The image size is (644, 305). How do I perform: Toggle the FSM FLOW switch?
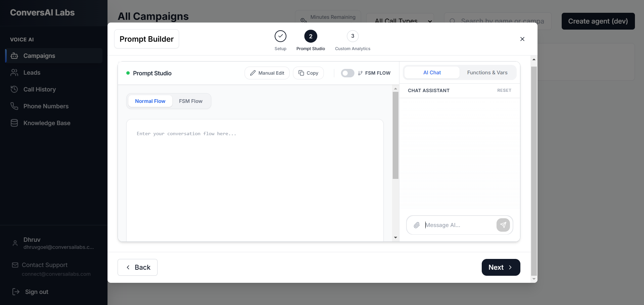click(348, 73)
